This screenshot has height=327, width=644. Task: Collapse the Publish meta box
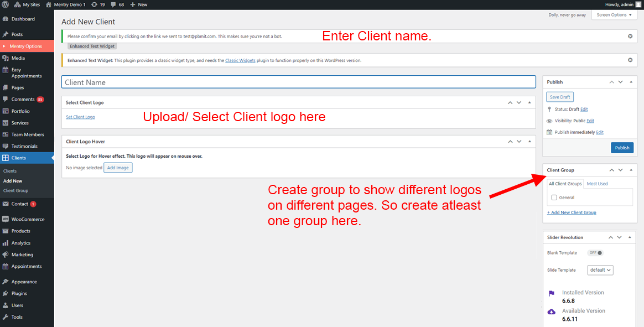(631, 82)
